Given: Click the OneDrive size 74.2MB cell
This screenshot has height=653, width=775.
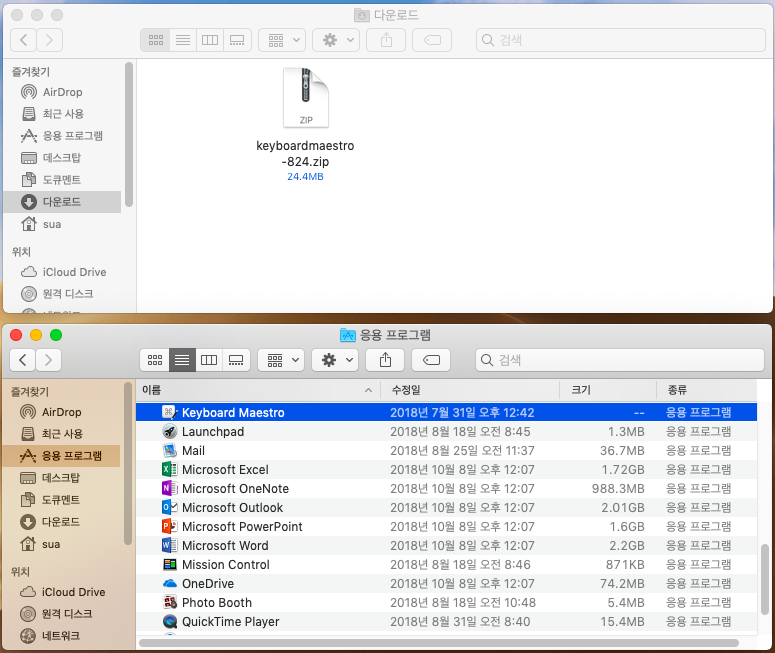Looking at the screenshot, I should point(622,583).
